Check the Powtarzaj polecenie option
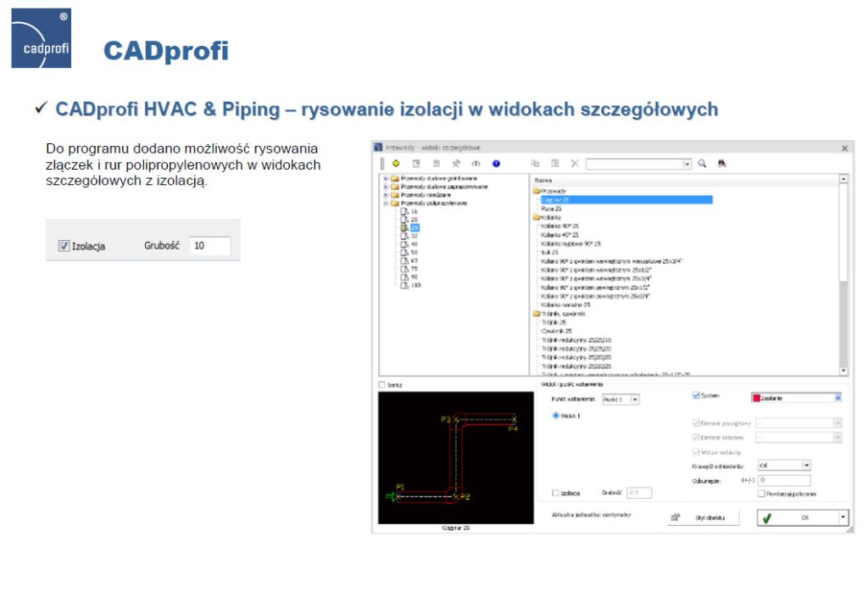Image resolution: width=868 pixels, height=598 pixels. tap(762, 495)
